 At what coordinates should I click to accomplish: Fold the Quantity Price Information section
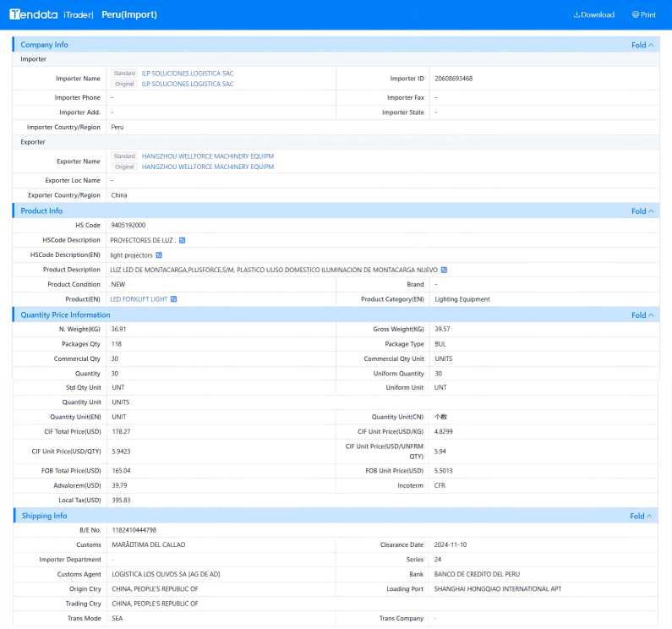coord(642,315)
